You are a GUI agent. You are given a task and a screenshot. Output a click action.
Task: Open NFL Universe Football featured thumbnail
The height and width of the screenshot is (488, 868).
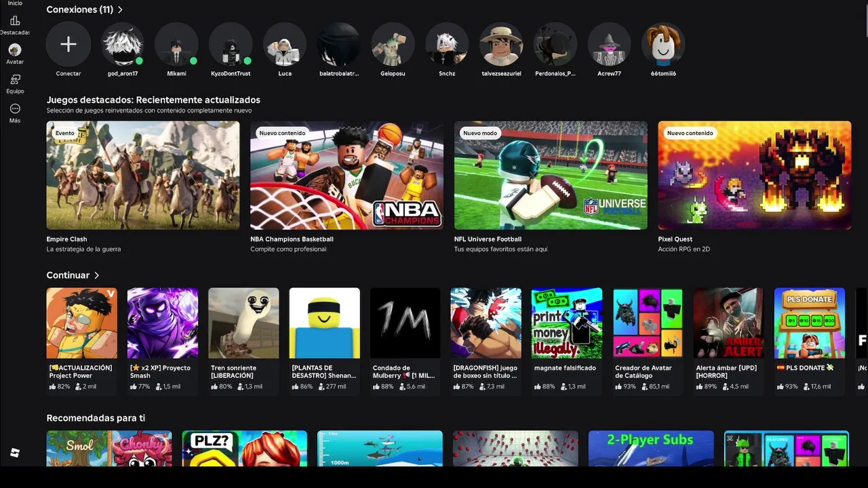551,176
